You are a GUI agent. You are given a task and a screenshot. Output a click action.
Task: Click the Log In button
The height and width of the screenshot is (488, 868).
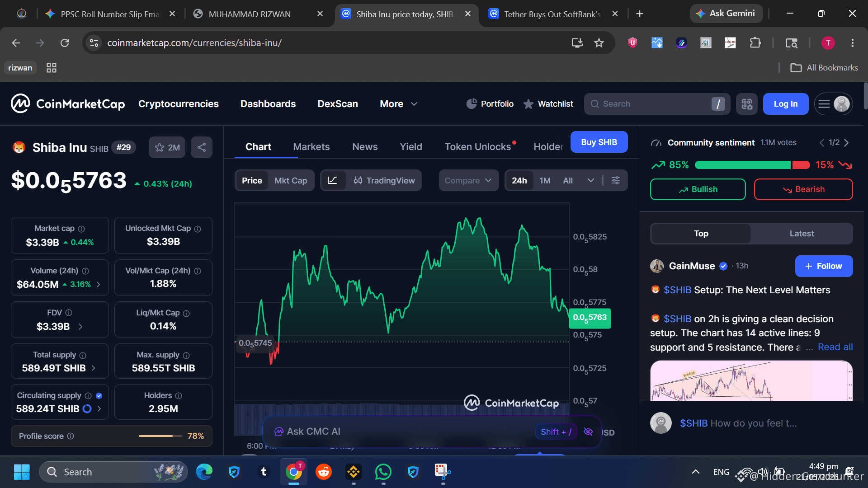tap(786, 104)
